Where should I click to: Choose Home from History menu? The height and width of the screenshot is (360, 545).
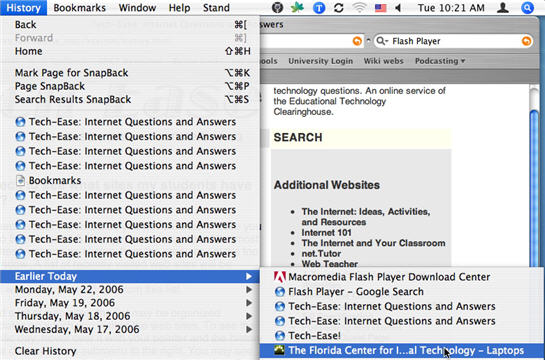(x=130, y=51)
